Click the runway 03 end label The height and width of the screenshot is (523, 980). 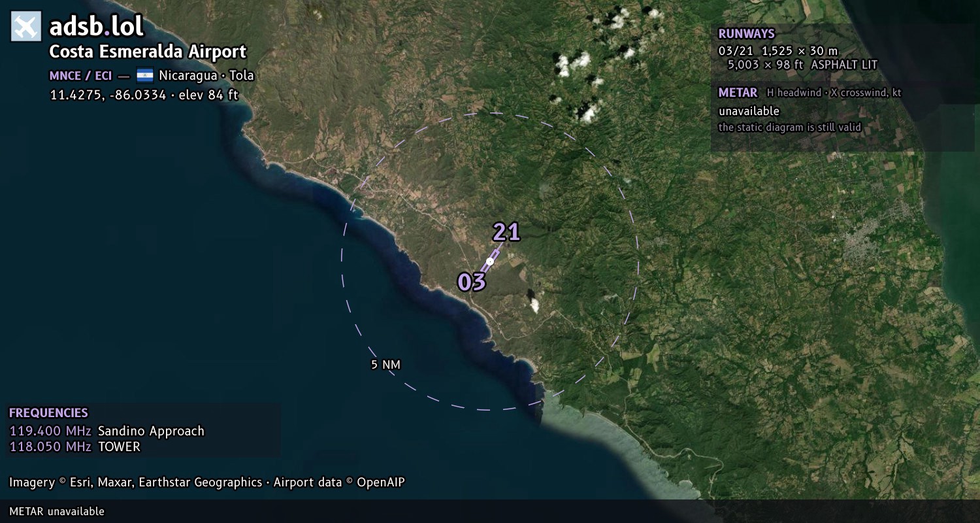click(x=472, y=282)
